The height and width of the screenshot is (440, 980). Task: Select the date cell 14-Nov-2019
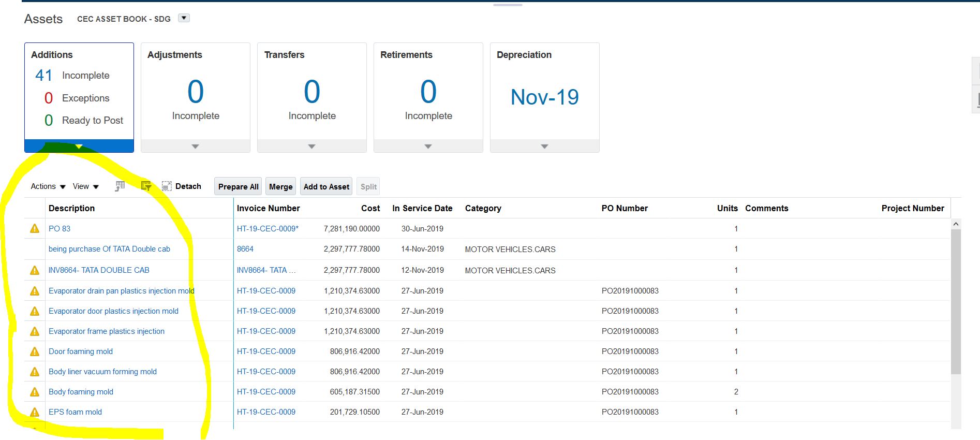tap(423, 249)
